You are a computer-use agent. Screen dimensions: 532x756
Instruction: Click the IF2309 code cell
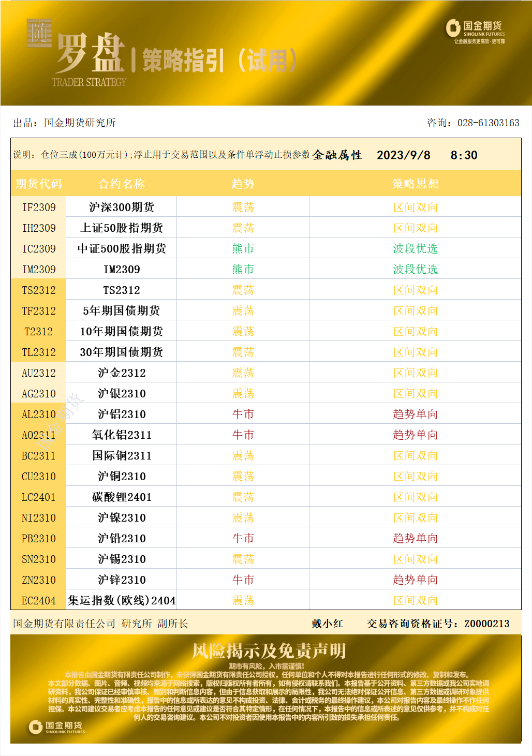(x=39, y=207)
